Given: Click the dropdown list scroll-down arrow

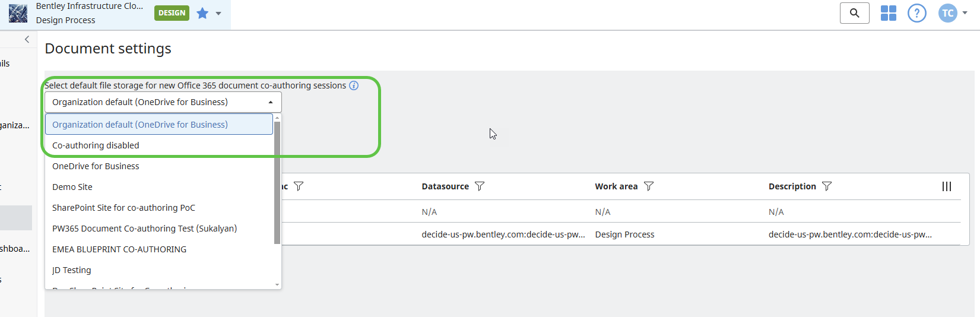Looking at the screenshot, I should (x=277, y=285).
